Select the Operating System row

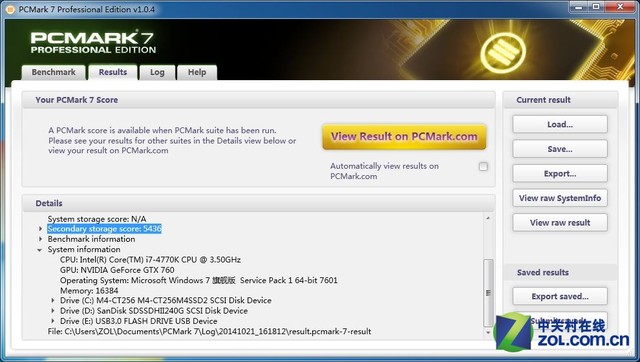(x=199, y=280)
